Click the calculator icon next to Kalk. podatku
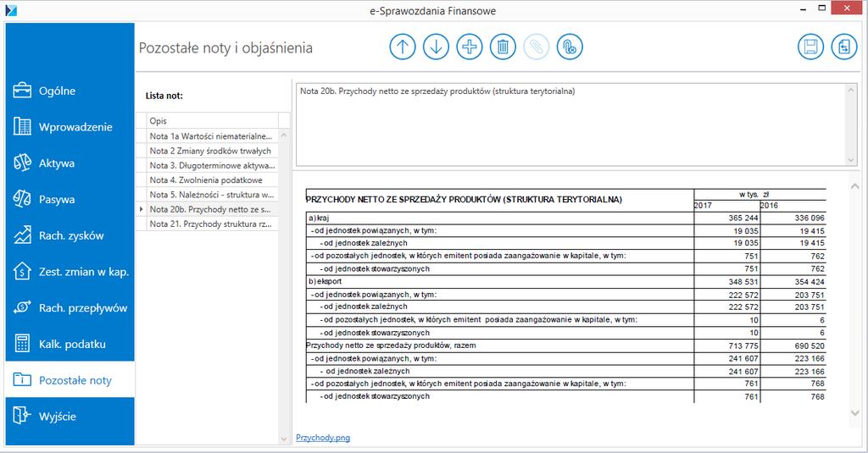Image resolution: width=868 pixels, height=453 pixels. pyautogui.click(x=22, y=344)
